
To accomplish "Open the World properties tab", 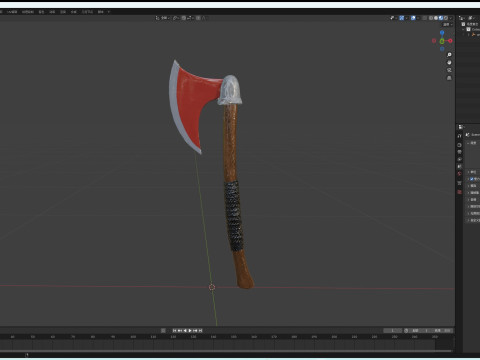I will coord(459,173).
